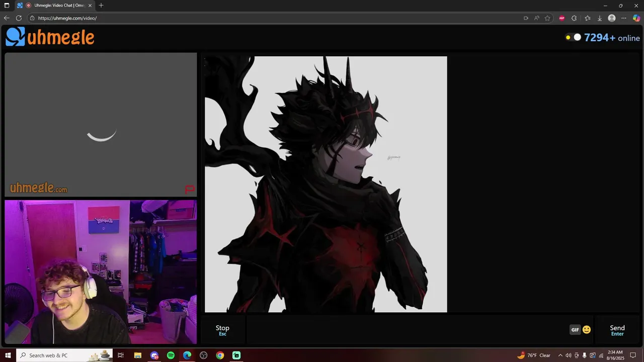
Task: Click the Stop (Esc) button
Action: [222, 330]
